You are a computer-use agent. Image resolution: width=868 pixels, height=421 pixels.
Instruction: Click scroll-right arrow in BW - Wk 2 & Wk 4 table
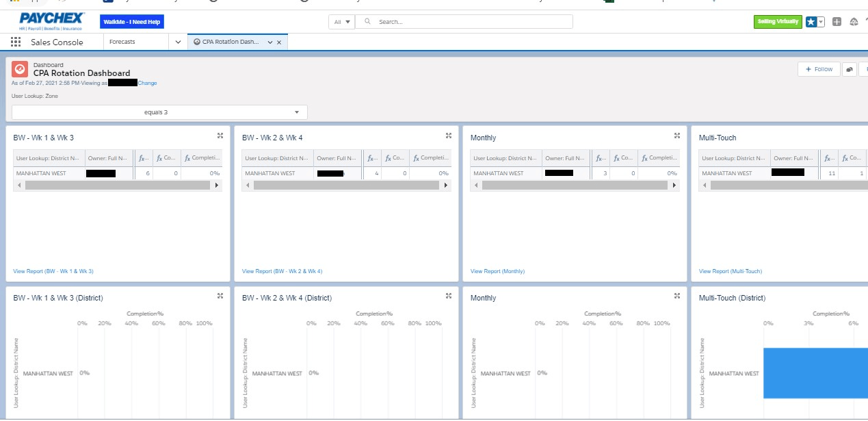click(446, 186)
